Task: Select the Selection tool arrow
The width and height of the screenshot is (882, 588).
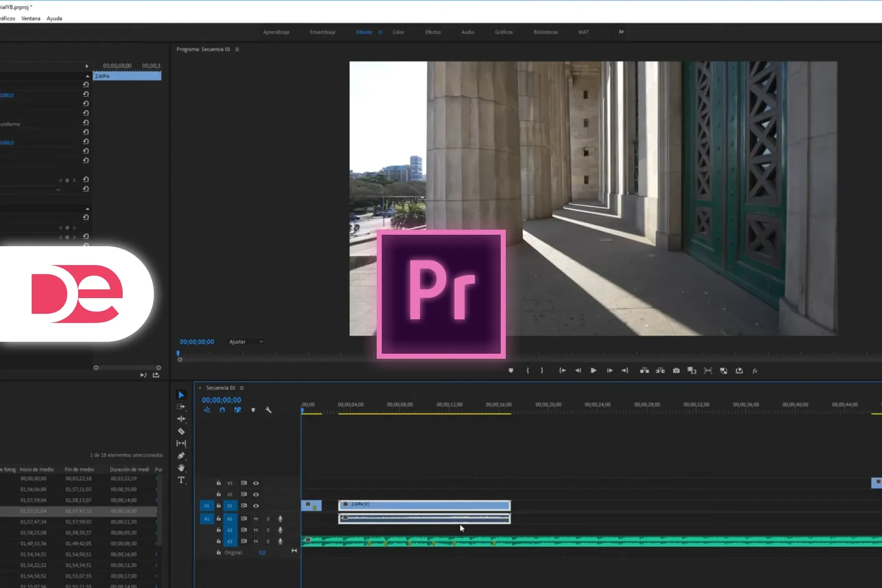Action: tap(181, 395)
